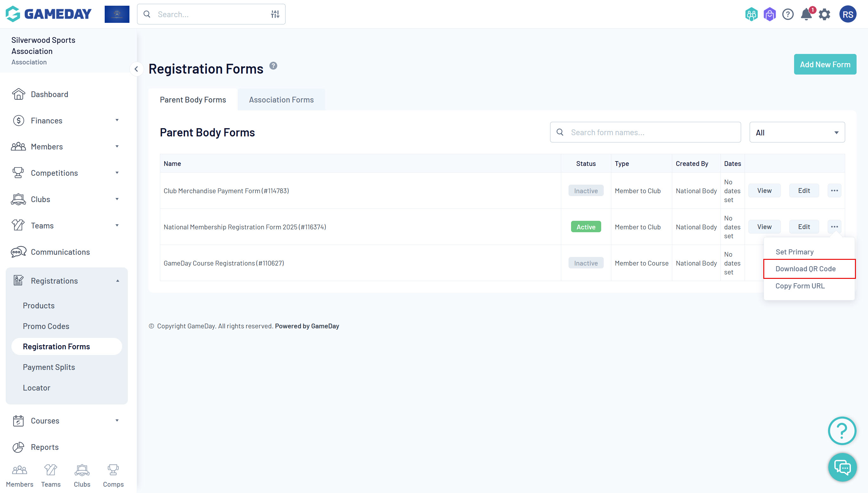Image resolution: width=868 pixels, height=493 pixels.
Task: Choose Copy Form URL from the menu
Action: 800,286
